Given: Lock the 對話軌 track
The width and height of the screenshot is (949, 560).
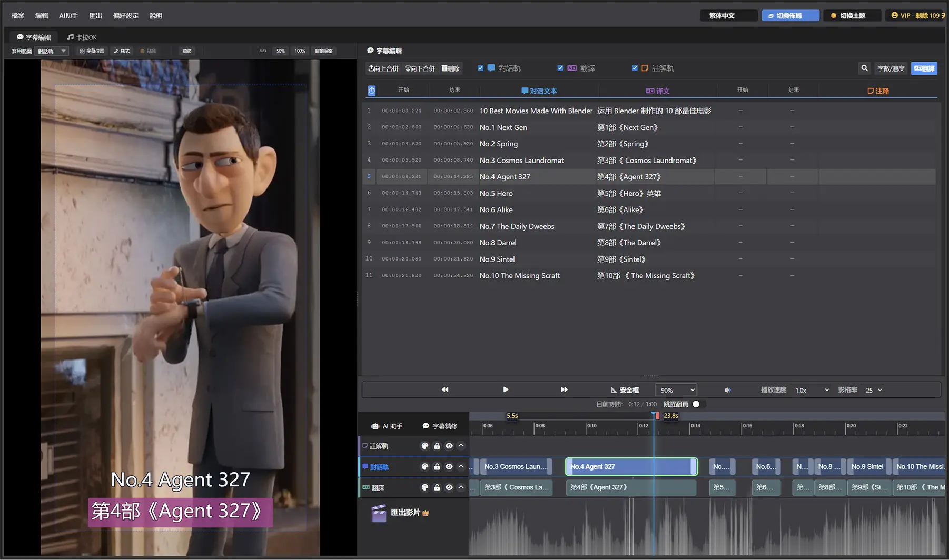Looking at the screenshot, I should [437, 466].
